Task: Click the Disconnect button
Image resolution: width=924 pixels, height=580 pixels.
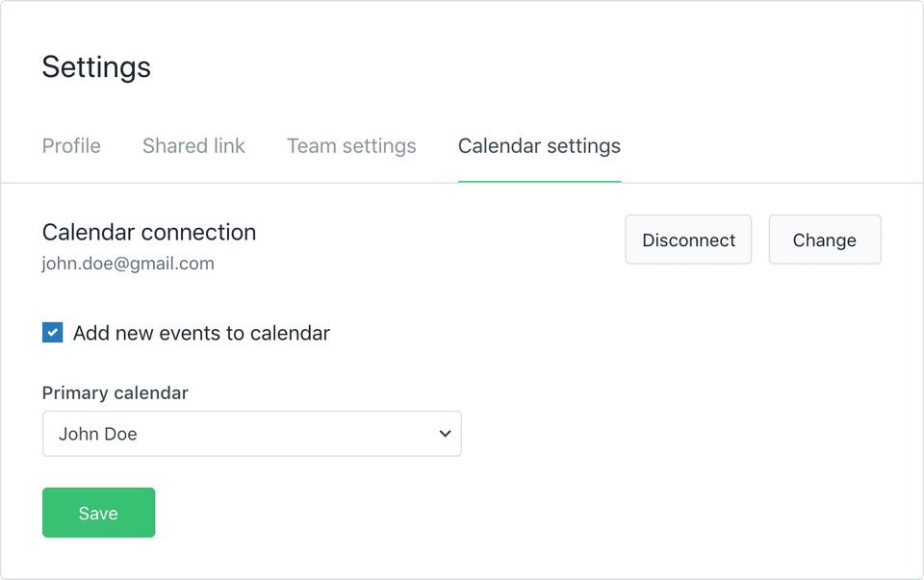Action: point(688,240)
